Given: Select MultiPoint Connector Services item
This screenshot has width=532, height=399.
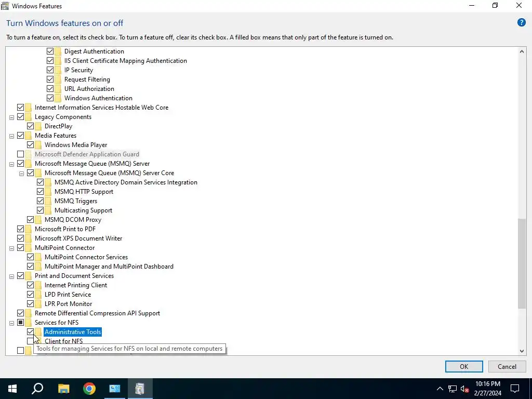Looking at the screenshot, I should coord(86,257).
